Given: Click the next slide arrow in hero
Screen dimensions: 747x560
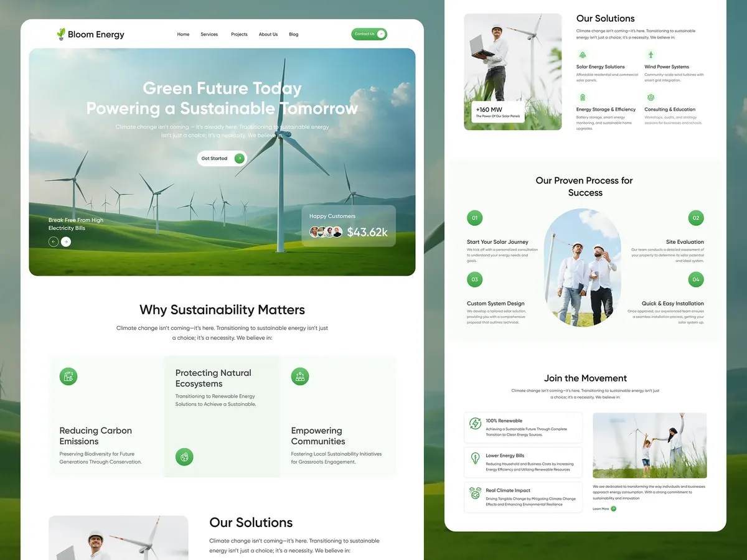Looking at the screenshot, I should [x=66, y=241].
